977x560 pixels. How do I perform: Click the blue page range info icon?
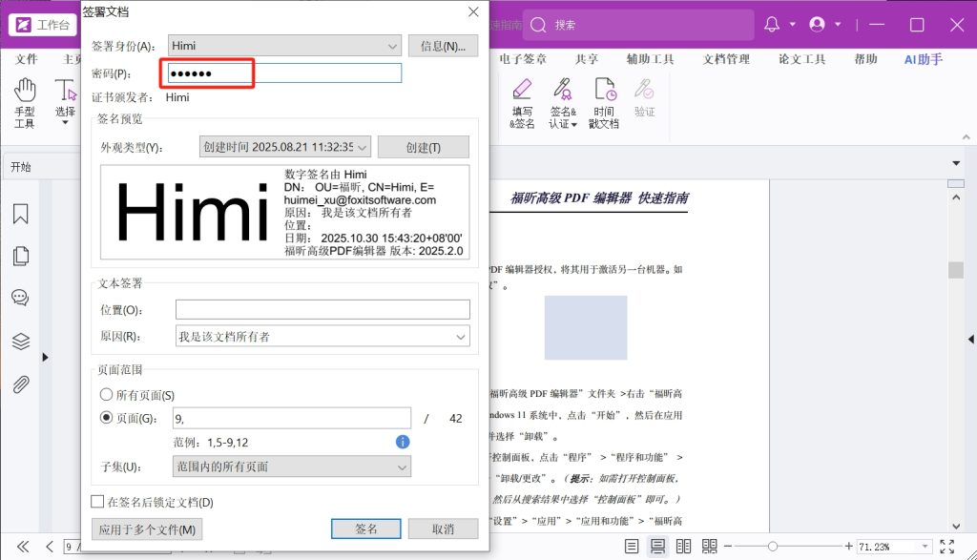pyautogui.click(x=403, y=442)
